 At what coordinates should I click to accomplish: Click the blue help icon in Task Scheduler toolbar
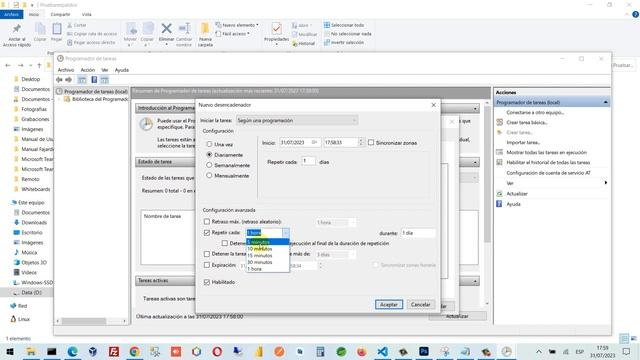pyautogui.click(x=94, y=80)
